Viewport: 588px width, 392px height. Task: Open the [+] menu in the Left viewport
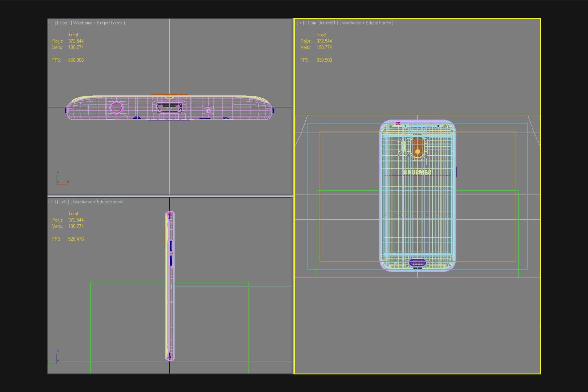52,202
